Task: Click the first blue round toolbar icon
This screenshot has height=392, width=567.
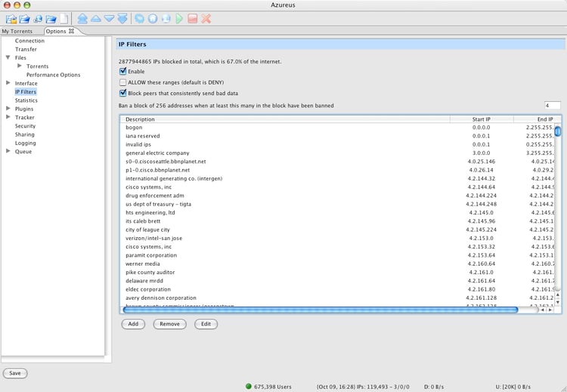Action: [139, 18]
